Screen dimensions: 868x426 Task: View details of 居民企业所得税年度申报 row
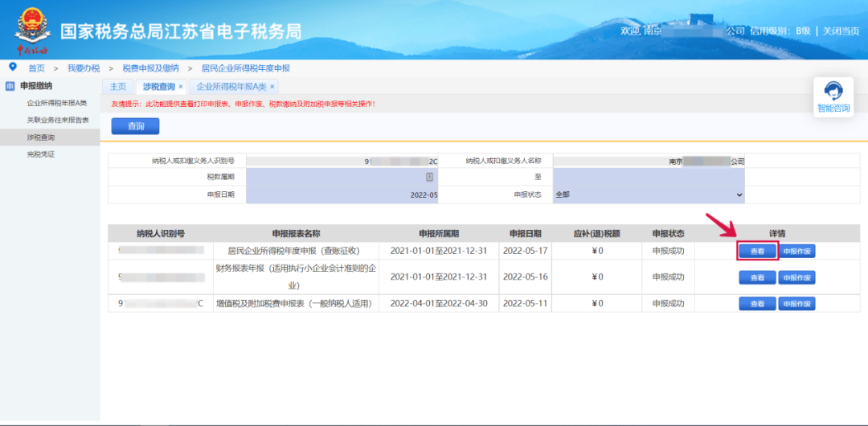click(757, 251)
